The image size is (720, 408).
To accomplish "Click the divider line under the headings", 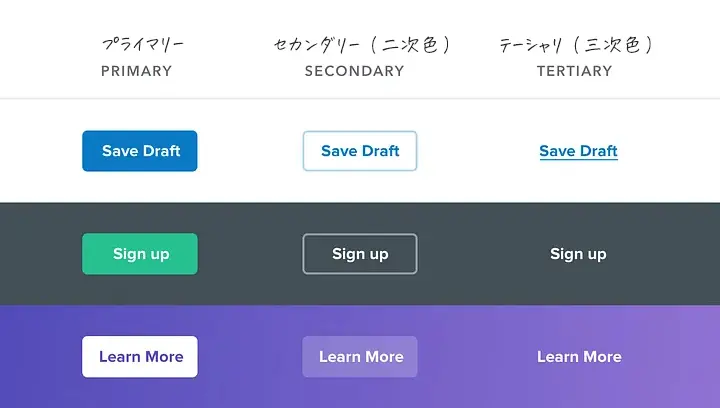I will 360,98.
